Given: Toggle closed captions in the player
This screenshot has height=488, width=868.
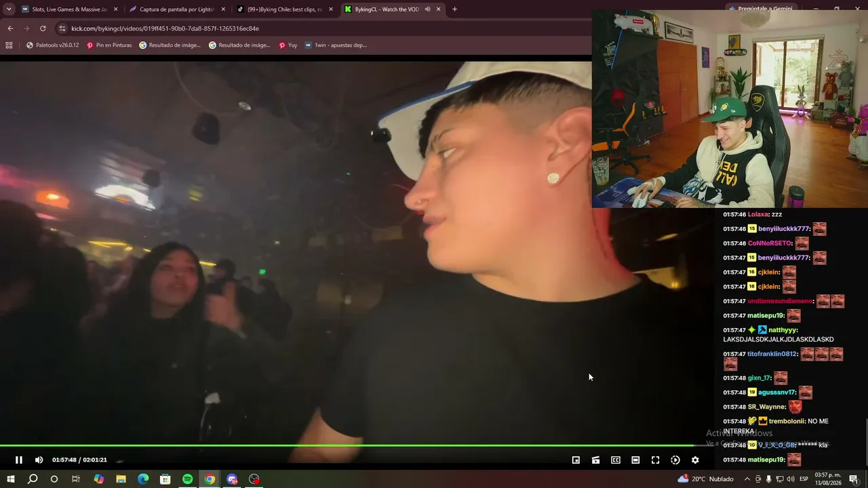Looking at the screenshot, I should pyautogui.click(x=616, y=460).
